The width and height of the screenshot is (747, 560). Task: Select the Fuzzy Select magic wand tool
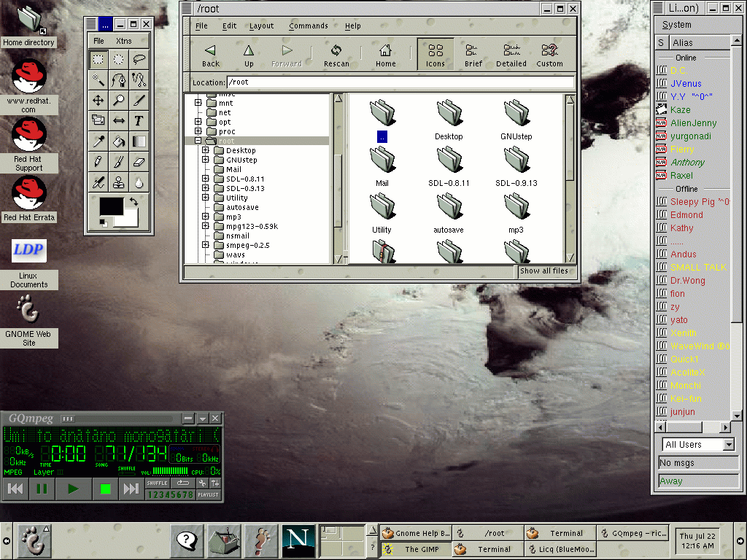point(98,79)
